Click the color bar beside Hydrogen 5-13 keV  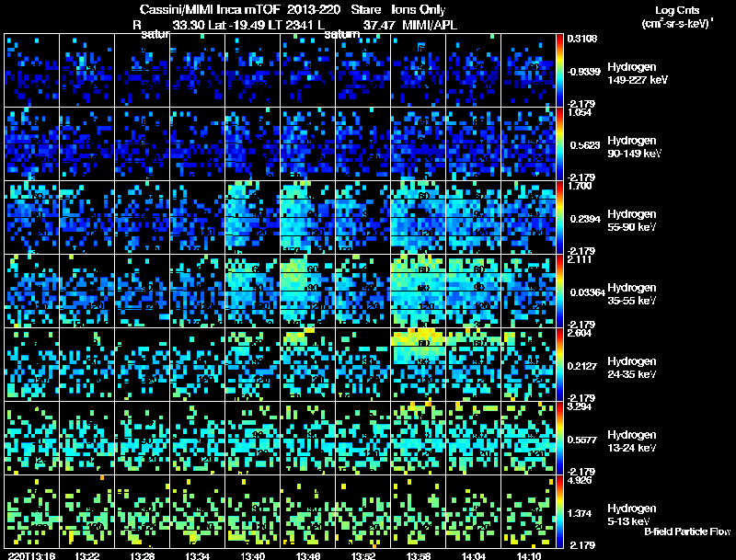559,511
